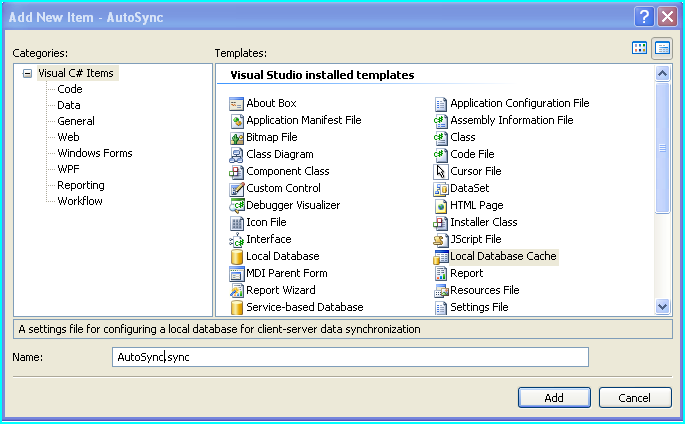Image resolution: width=685 pixels, height=424 pixels.
Task: Collapse the Visual C# Items tree node
Action: pos(27,73)
